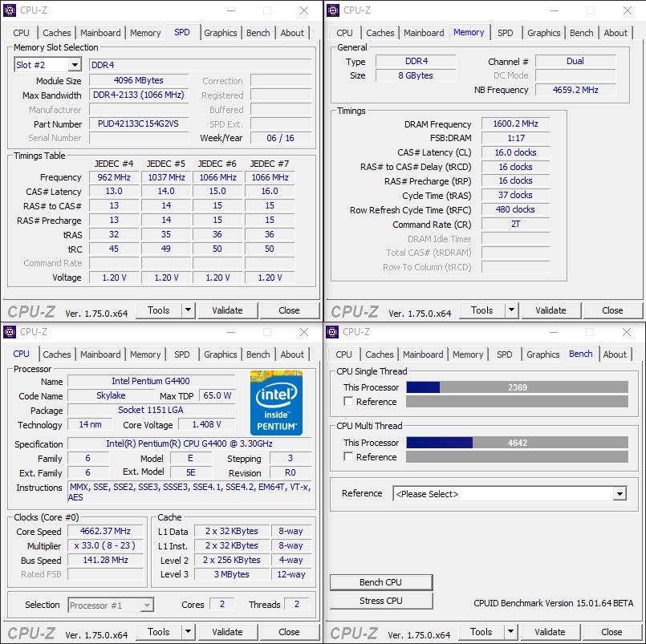Viewport: 646px width, 644px height.
Task: Click the CPU-Z app icon in Bench window title bar
Action: [332, 332]
